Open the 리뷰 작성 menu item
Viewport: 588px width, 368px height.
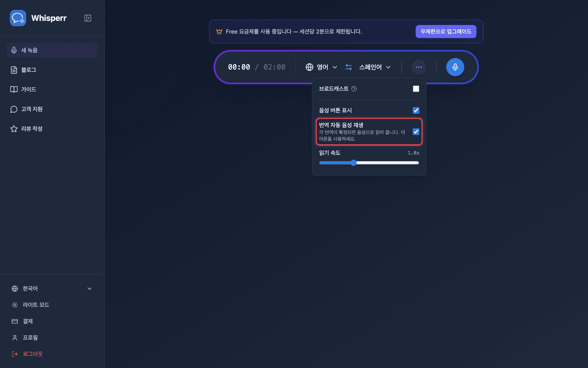point(52,129)
